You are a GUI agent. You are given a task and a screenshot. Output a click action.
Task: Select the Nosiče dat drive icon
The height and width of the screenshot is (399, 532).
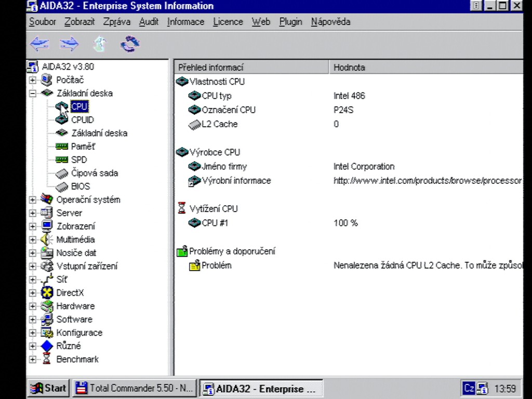pyautogui.click(x=47, y=253)
